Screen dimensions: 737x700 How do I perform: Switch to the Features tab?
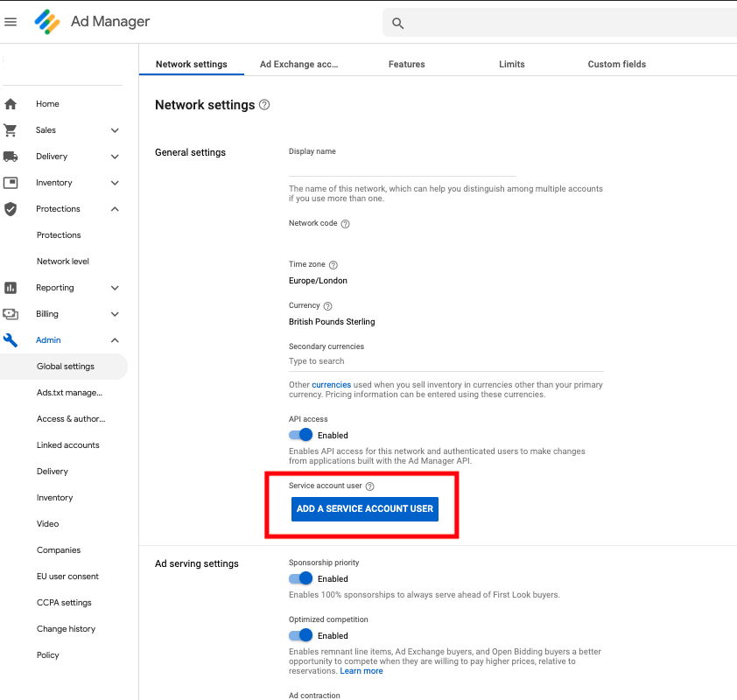pos(406,64)
